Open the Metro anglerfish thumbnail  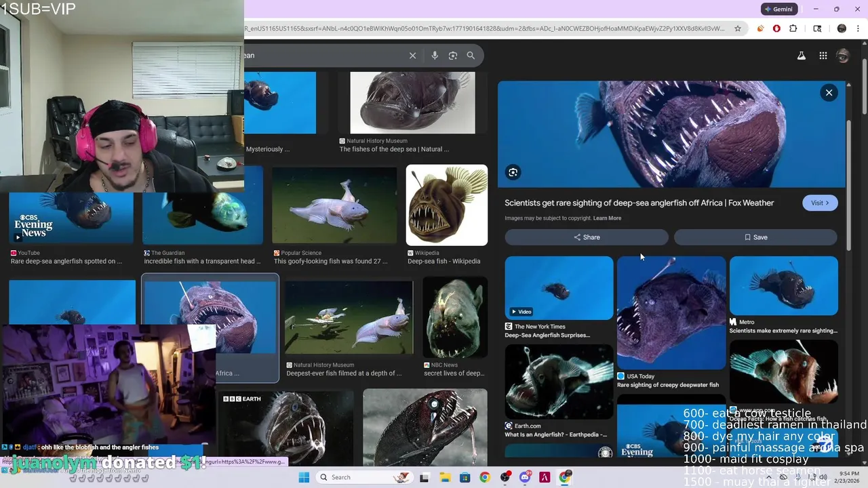(784, 285)
